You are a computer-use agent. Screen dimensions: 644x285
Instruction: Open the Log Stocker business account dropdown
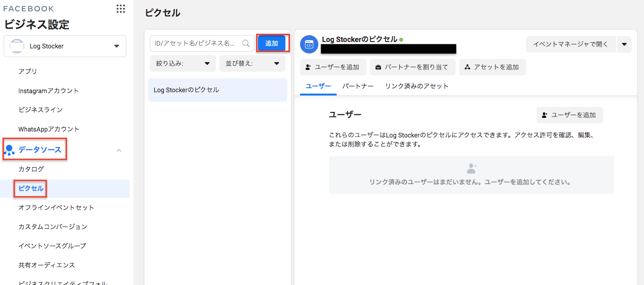[65, 46]
